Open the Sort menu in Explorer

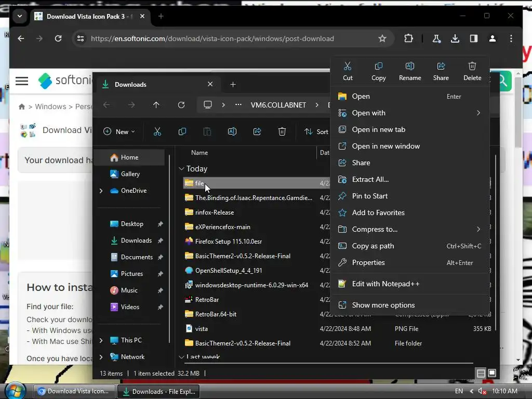pyautogui.click(x=316, y=131)
